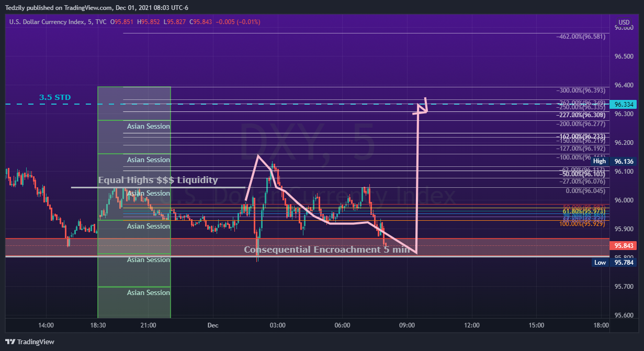This screenshot has width=644, height=351.
Task: Click the −200.00%(96.277) Fibonacci label
Action: (581, 124)
